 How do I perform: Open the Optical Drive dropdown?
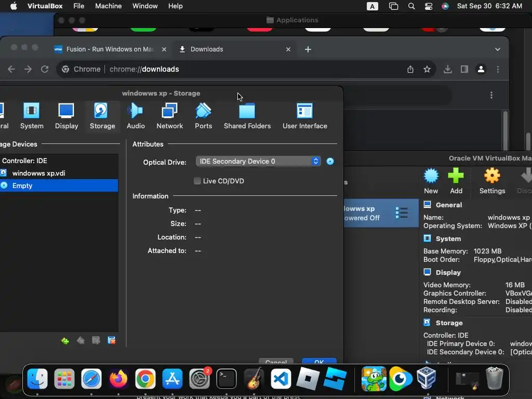tap(258, 161)
